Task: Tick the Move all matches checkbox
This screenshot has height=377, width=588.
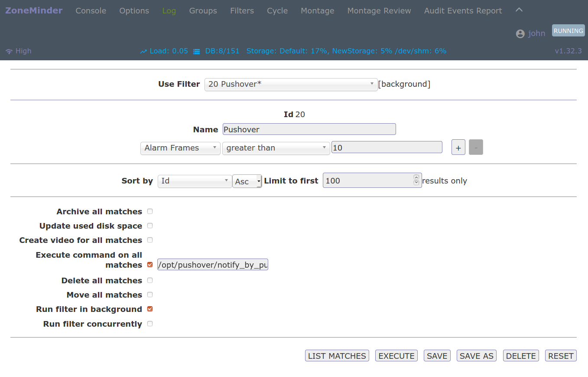Action: (150, 295)
